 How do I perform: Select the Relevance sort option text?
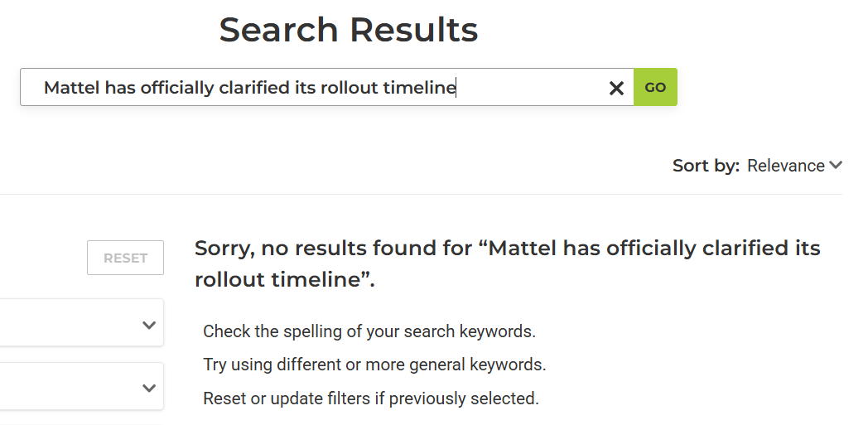[785, 166]
